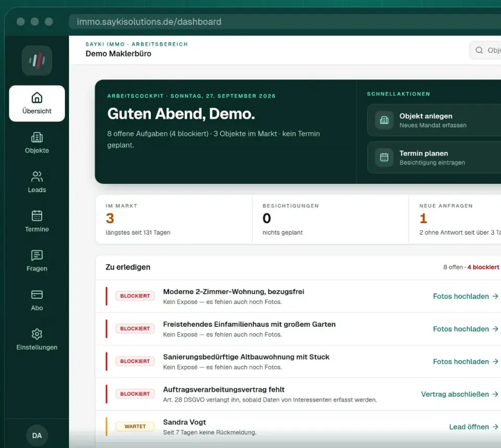
Task: Open Einstellungen gear icon
Action: pos(37,334)
